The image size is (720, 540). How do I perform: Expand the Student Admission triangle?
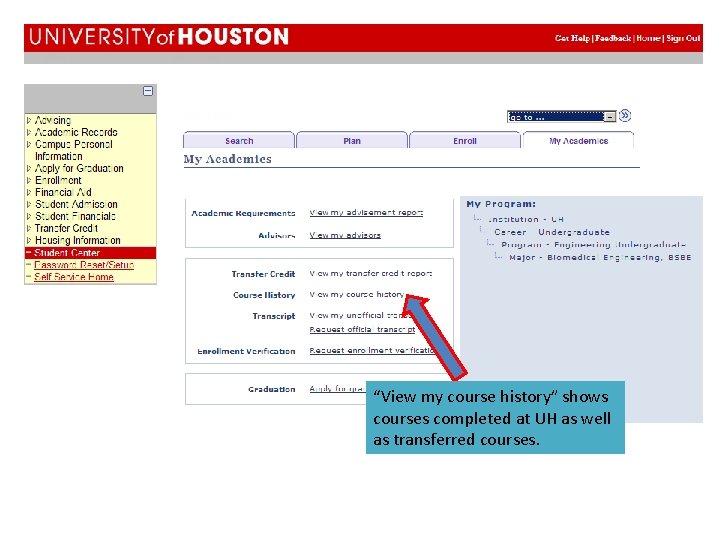pyautogui.click(x=29, y=204)
